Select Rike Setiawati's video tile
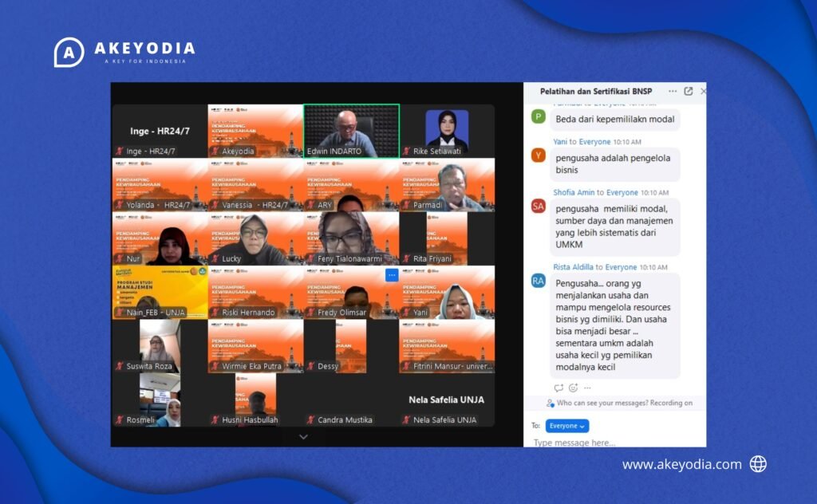The image size is (817, 504). pos(447,131)
